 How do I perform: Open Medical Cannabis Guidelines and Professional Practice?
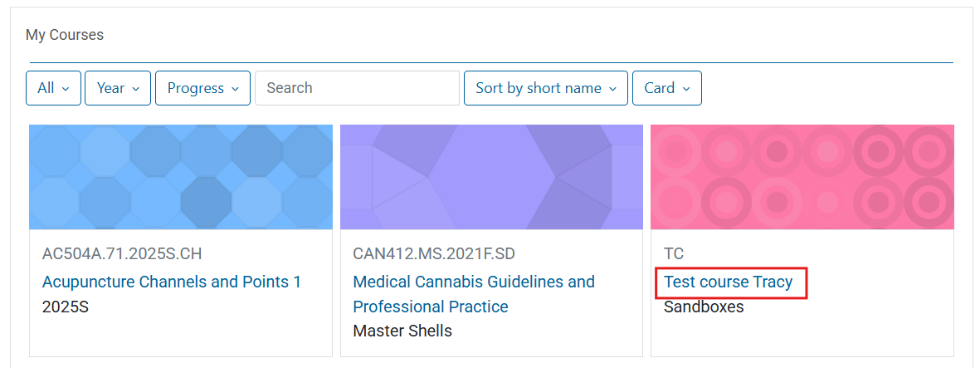pyautogui.click(x=474, y=294)
